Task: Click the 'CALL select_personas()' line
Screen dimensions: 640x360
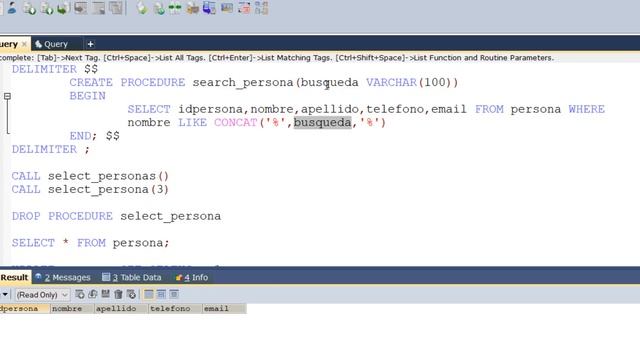Action: tap(90, 176)
